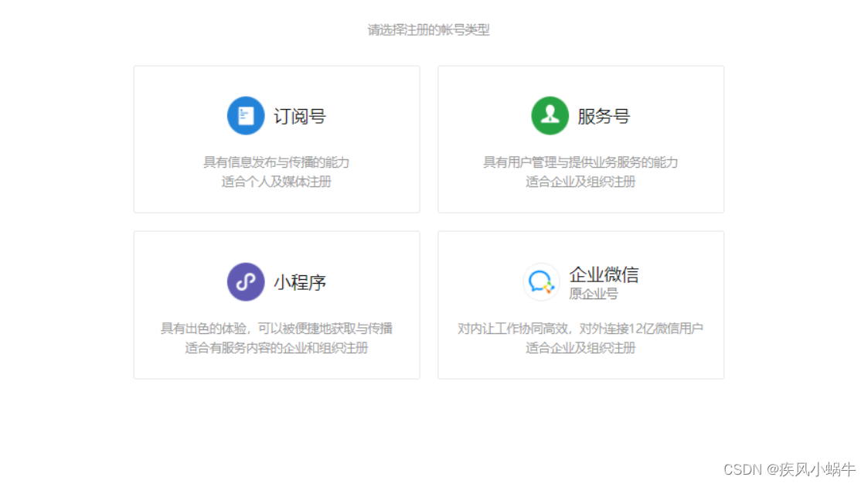
Task: Click the blue 订阅号 document icon
Action: [x=246, y=116]
